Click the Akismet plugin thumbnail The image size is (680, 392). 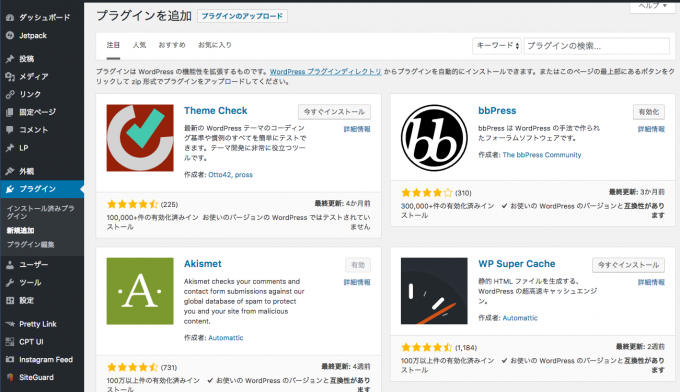pos(140,291)
